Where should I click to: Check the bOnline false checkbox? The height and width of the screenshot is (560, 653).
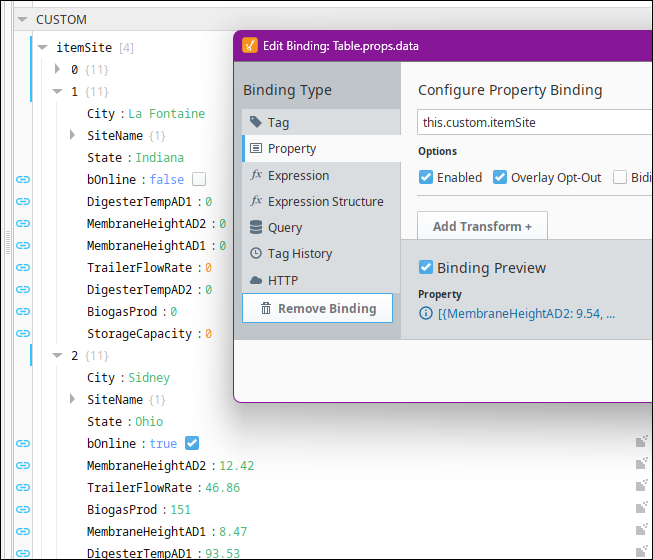[x=199, y=180]
